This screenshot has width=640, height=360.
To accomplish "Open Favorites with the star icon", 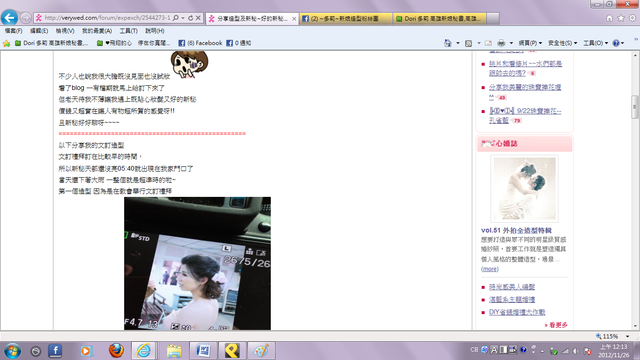I will click(621, 18).
